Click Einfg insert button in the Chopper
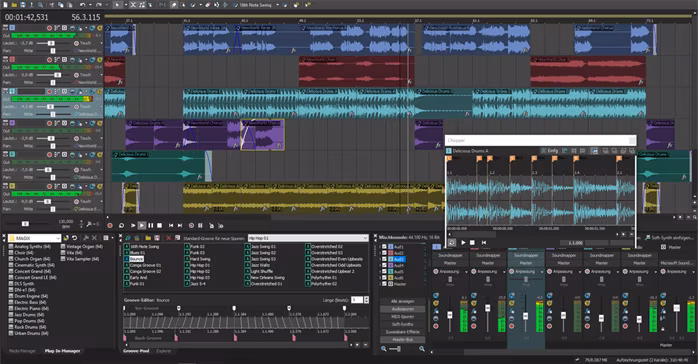 point(550,151)
